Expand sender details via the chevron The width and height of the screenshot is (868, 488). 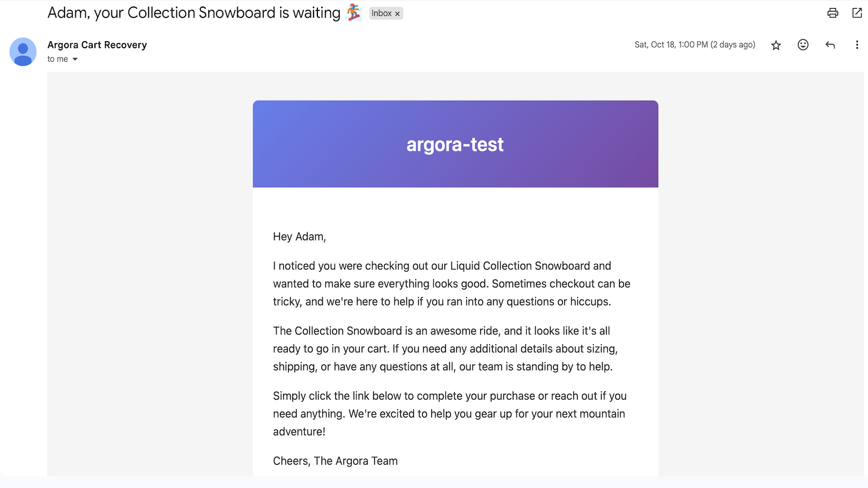click(x=75, y=59)
